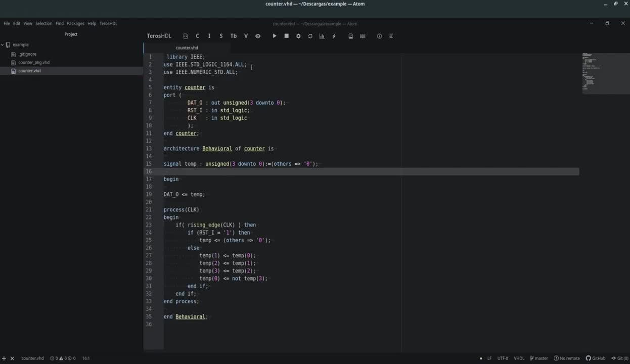Screen dimensions: 630x364
Task: Open the Packages menu
Action: click(75, 23)
